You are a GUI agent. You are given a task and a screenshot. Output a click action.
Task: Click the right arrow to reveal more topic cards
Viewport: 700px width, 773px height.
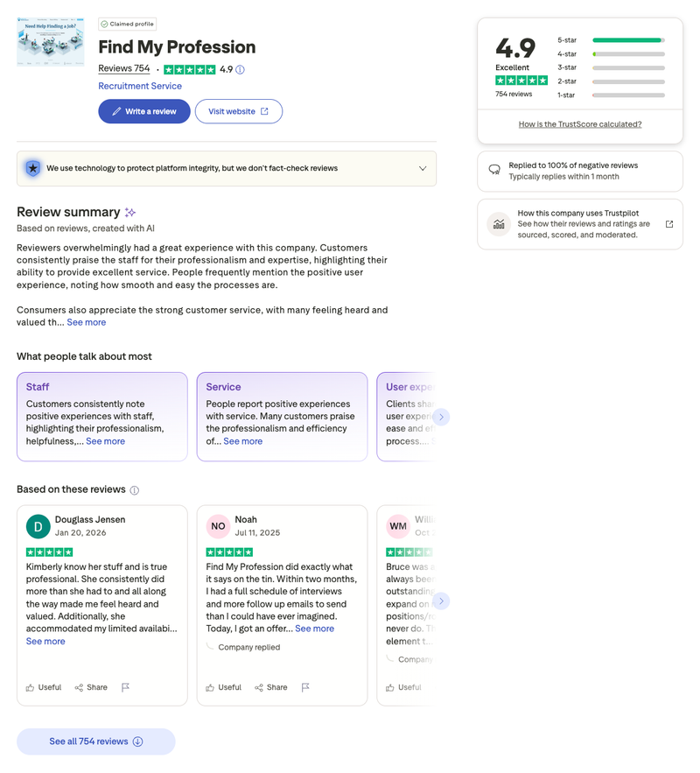pyautogui.click(x=441, y=417)
